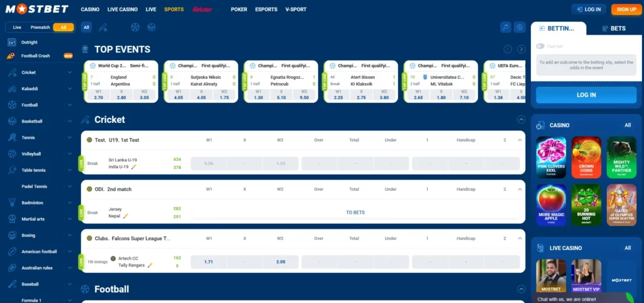Open Football Crash icon in sidebar
Image resolution: width=644 pixels, height=303 pixels.
pyautogui.click(x=11, y=55)
